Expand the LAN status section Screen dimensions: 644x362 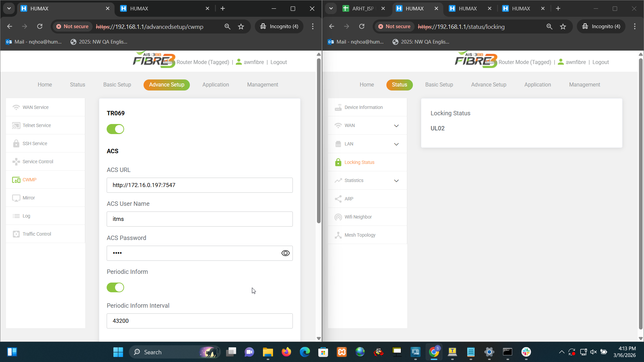pyautogui.click(x=396, y=144)
